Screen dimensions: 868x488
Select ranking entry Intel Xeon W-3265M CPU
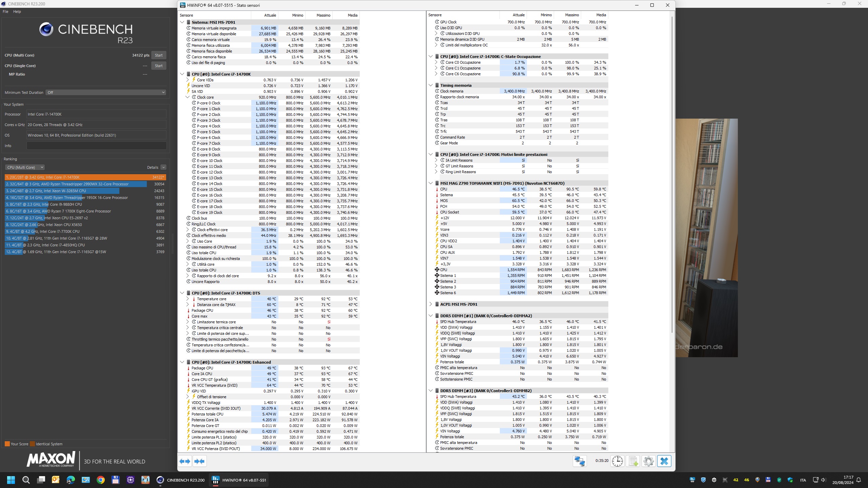[x=85, y=191]
